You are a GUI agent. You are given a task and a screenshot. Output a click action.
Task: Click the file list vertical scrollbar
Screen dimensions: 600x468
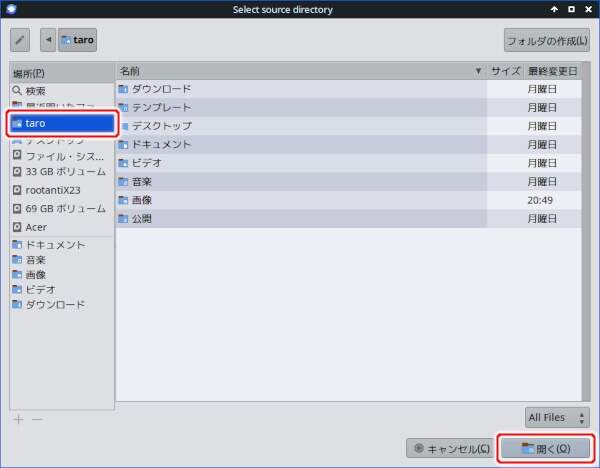point(586,232)
